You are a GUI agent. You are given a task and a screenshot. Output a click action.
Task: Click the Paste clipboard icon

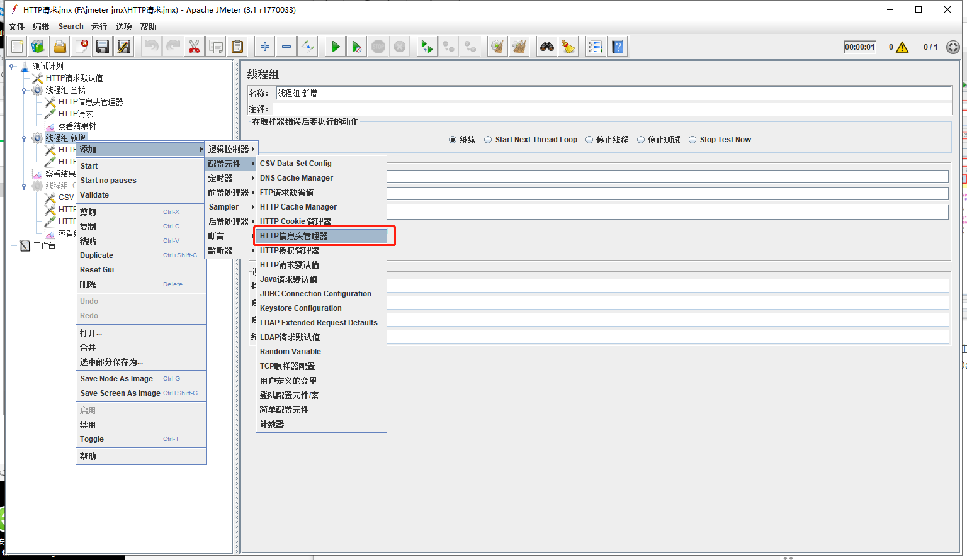(237, 47)
